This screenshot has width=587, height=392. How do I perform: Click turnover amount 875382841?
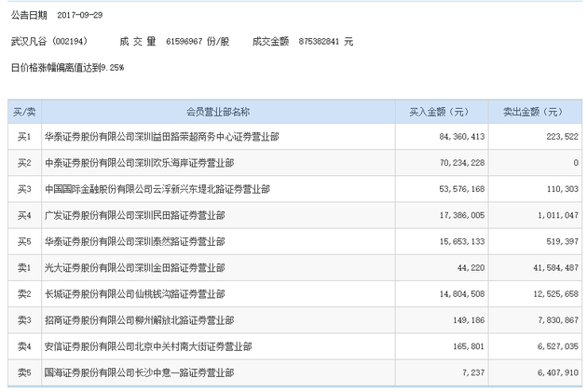[x=319, y=42]
